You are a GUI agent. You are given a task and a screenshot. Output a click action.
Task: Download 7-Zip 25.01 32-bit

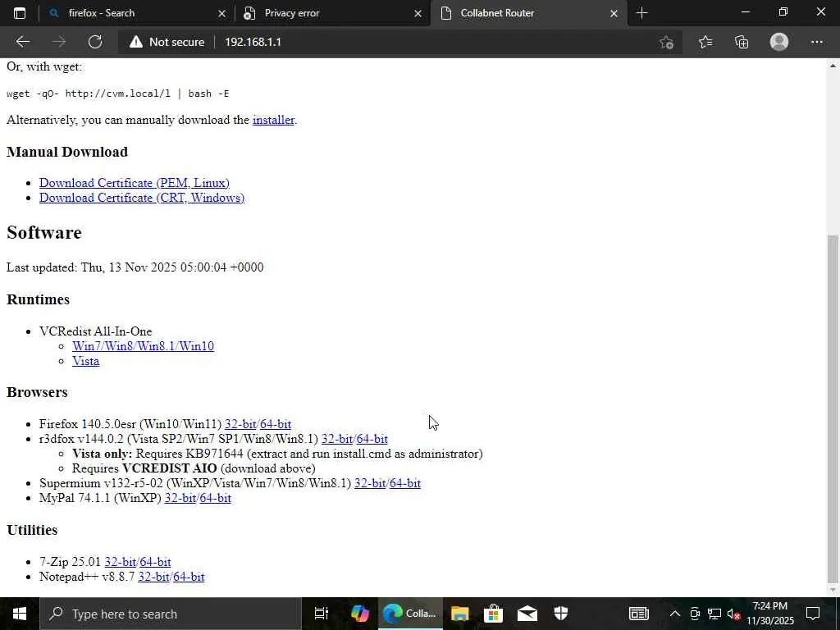120,562
